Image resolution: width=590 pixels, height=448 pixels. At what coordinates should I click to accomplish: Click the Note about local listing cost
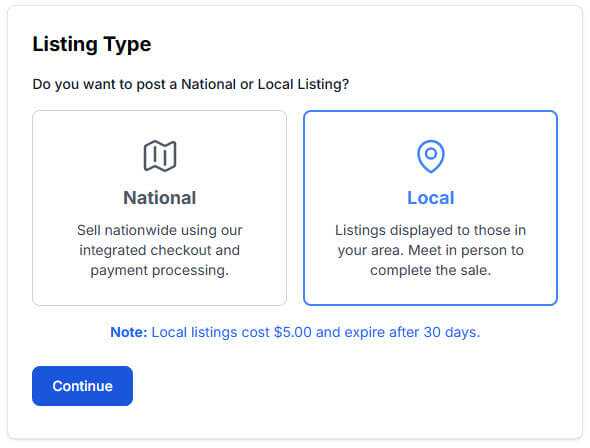coord(295,332)
